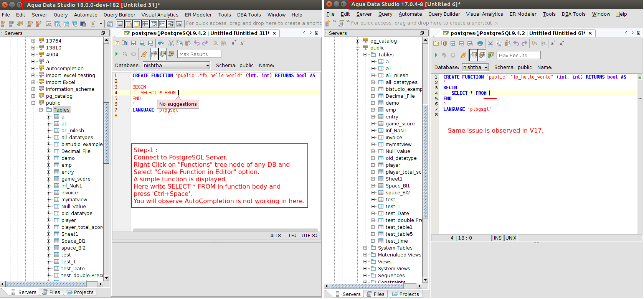Open the Visual Analytics menu in version 17 window
Image resolution: width=644 pixels, height=299 pixels.
[484, 14]
